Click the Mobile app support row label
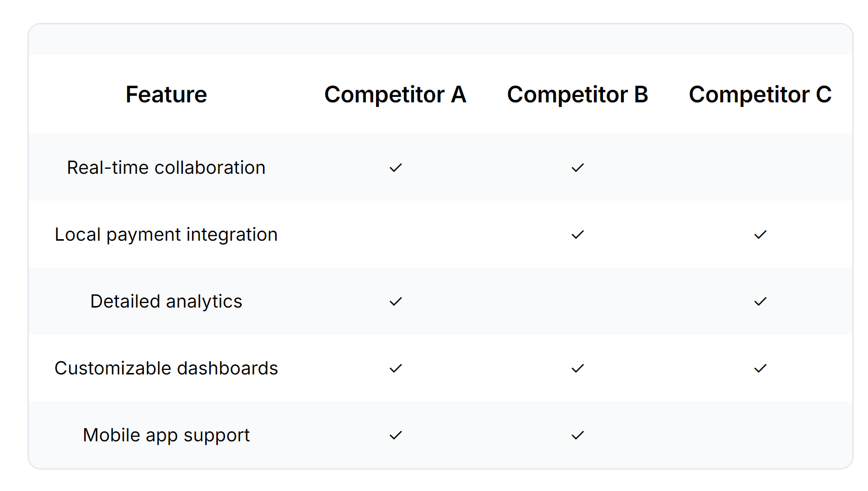This screenshot has height=491, width=868. [x=166, y=435]
